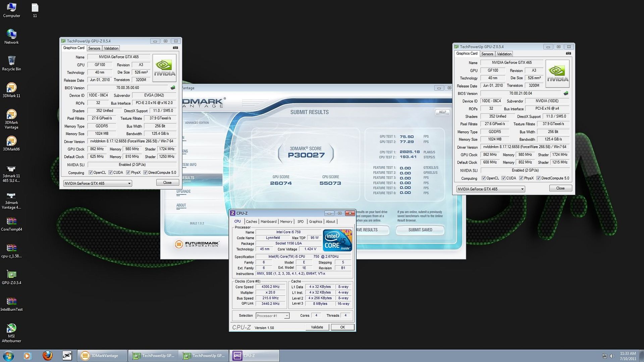Save BIOS using chip icon in right GPU-Z
644x362 pixels.
[x=566, y=94]
